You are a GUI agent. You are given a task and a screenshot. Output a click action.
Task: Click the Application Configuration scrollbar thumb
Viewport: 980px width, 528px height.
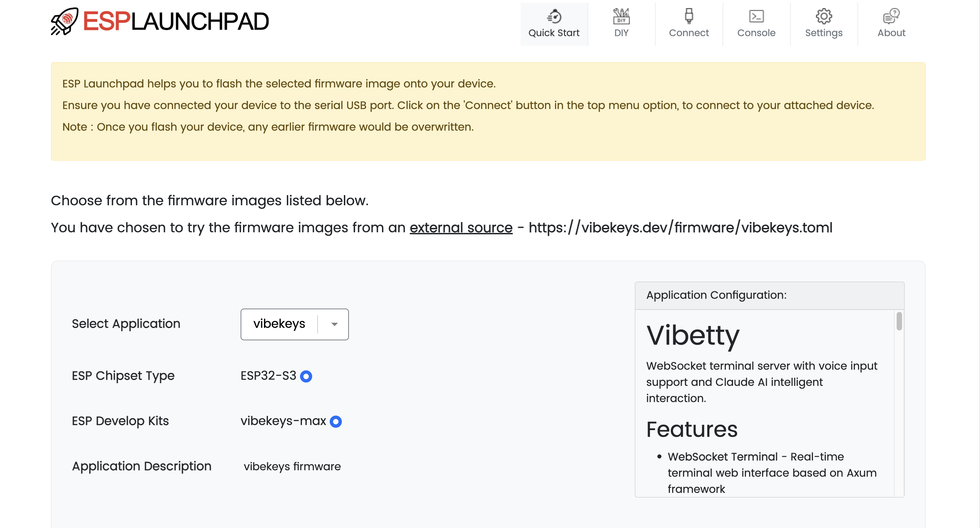tap(899, 321)
